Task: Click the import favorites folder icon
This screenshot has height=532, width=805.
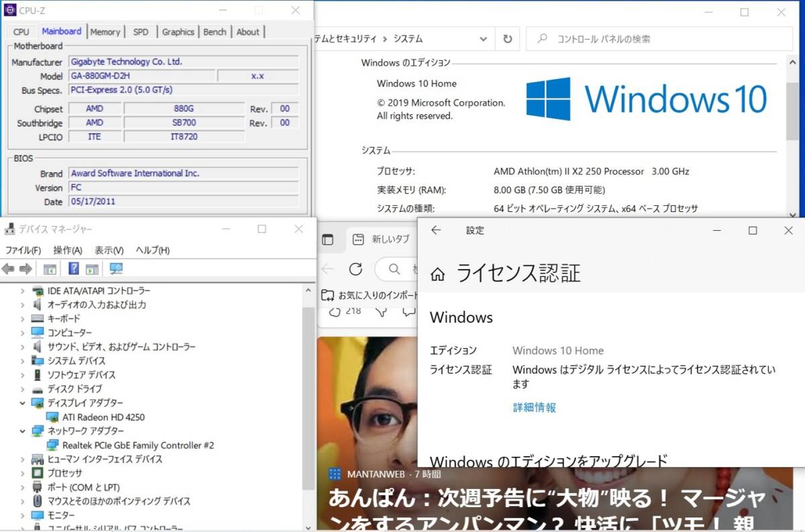Action: point(327,295)
